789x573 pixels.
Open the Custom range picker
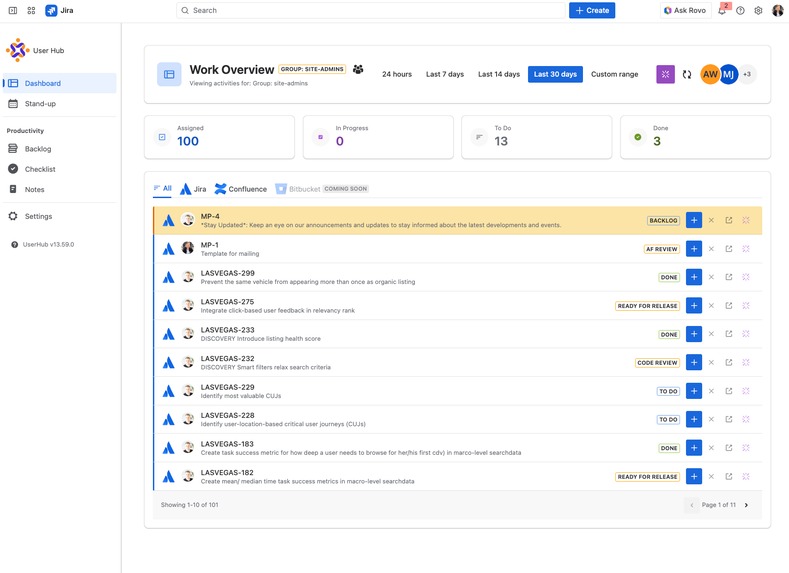[614, 74]
